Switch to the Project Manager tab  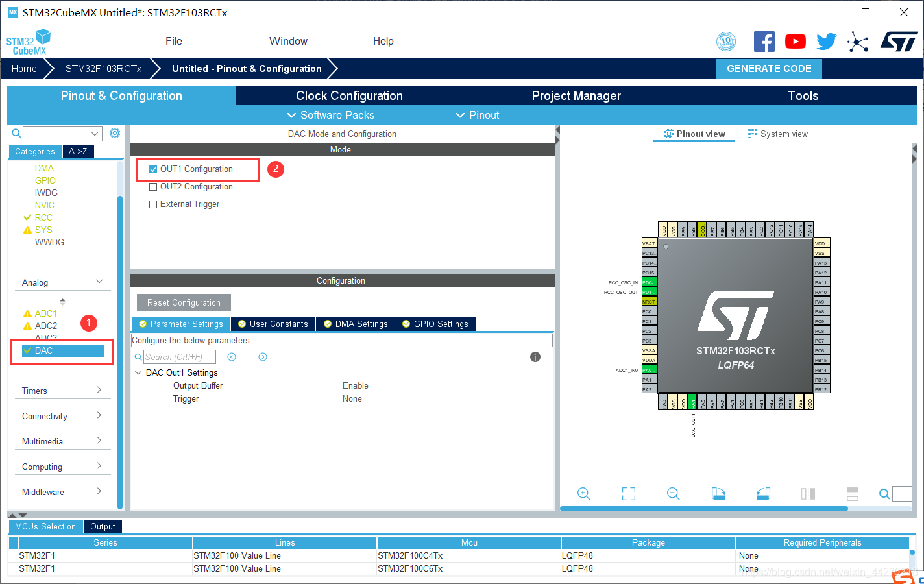pyautogui.click(x=576, y=95)
